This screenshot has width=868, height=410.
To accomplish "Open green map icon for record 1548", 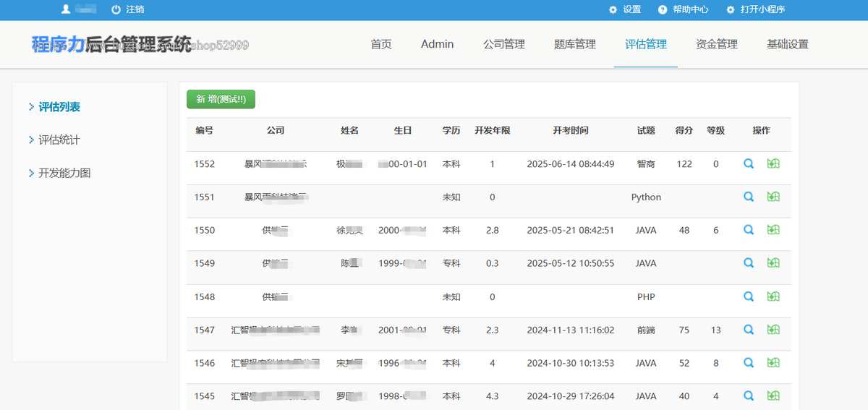I will click(773, 296).
